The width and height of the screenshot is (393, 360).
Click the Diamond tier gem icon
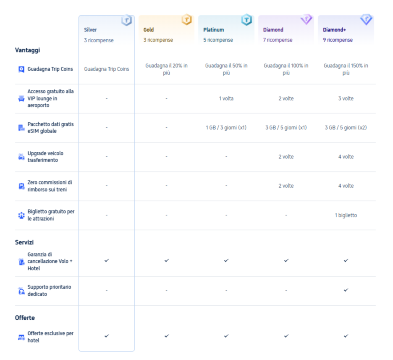[x=306, y=20]
